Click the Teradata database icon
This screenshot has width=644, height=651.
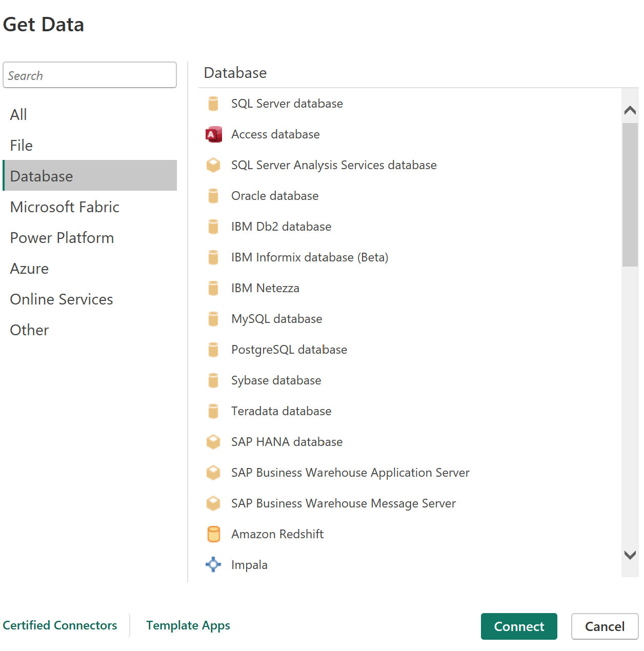click(x=213, y=411)
